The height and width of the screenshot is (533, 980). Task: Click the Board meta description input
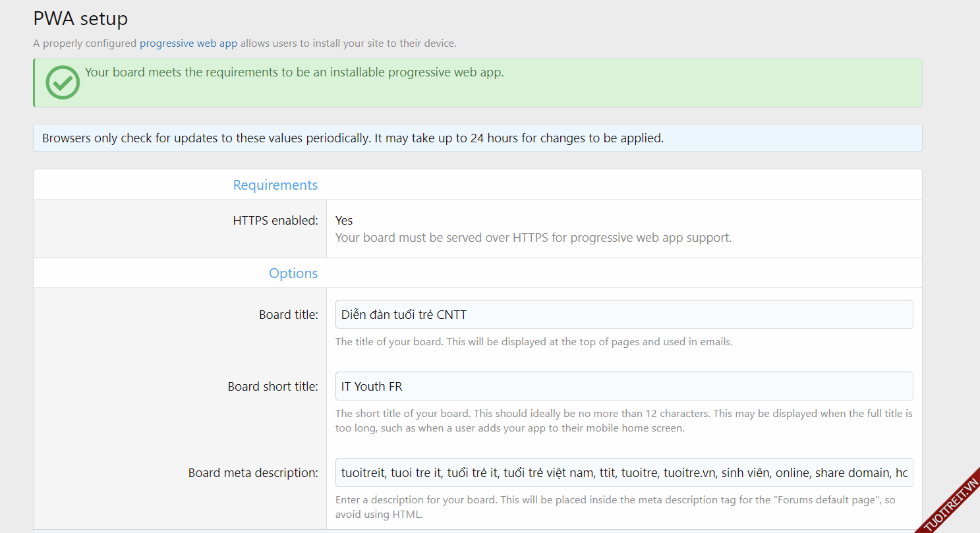623,472
